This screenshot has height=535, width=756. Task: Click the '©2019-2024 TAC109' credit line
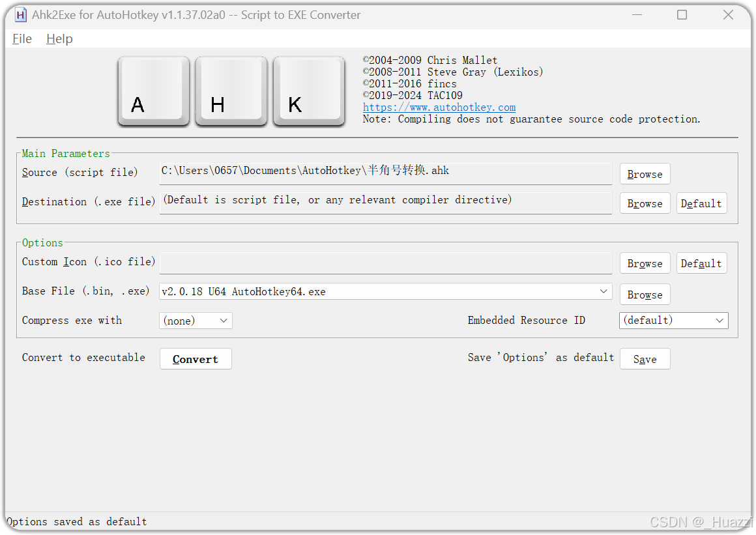coord(413,95)
